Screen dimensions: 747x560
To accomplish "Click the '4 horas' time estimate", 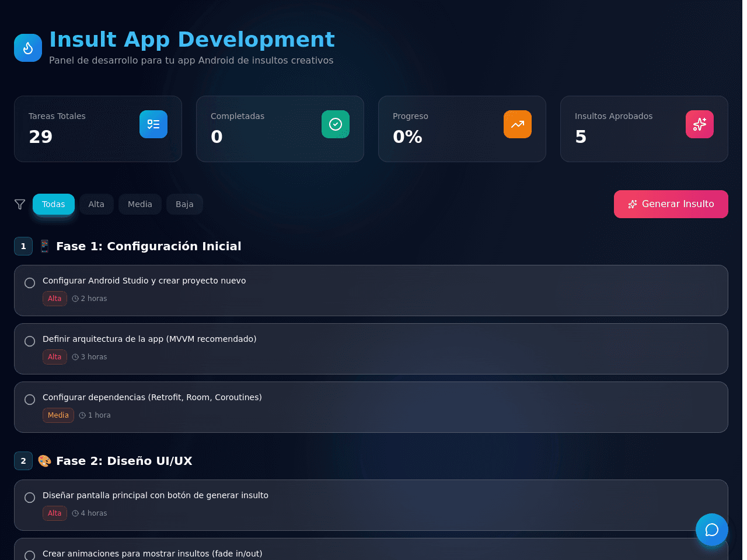I will (94, 513).
